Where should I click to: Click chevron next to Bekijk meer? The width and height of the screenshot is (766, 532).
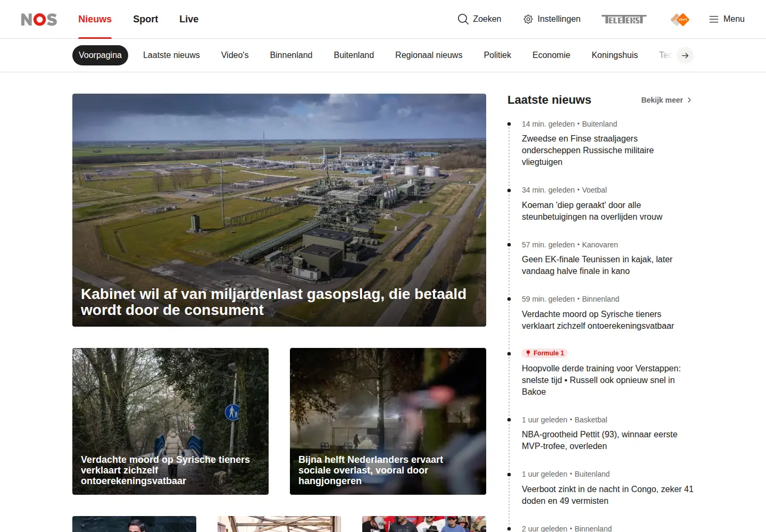pyautogui.click(x=689, y=100)
